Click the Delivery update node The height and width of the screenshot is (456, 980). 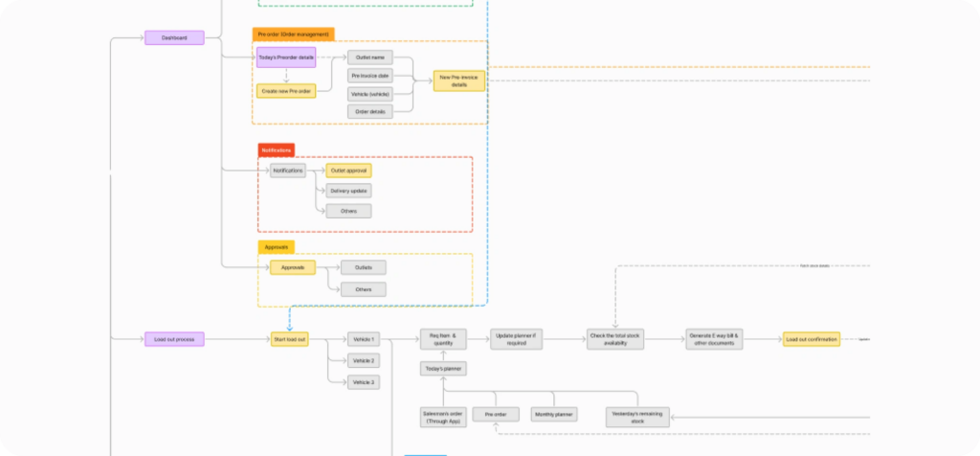348,191
